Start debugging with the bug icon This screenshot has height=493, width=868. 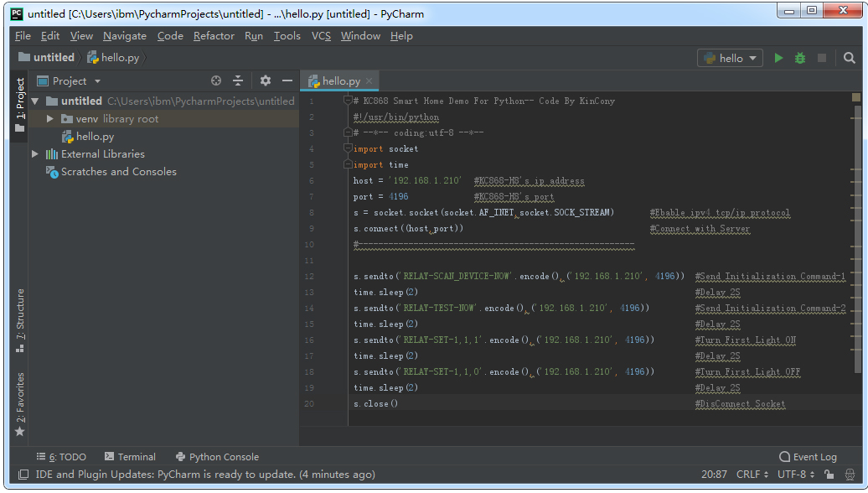pos(800,58)
